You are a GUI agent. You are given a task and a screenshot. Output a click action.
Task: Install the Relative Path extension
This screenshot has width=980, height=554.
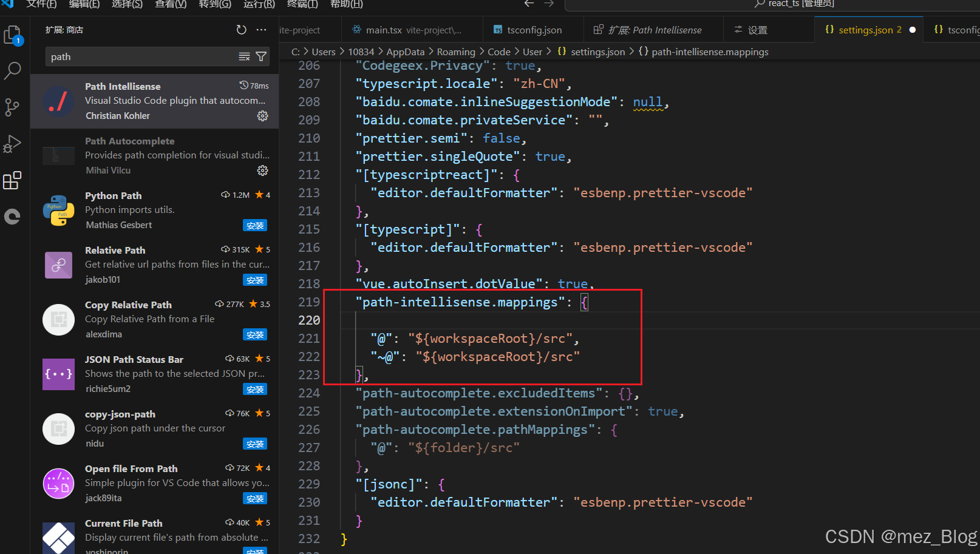[255, 280]
